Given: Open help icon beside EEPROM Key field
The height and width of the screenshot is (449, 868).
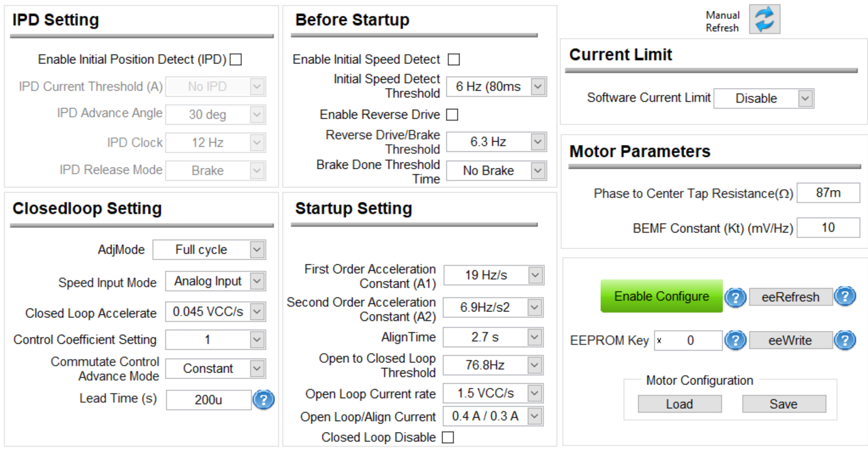Looking at the screenshot, I should click(735, 340).
